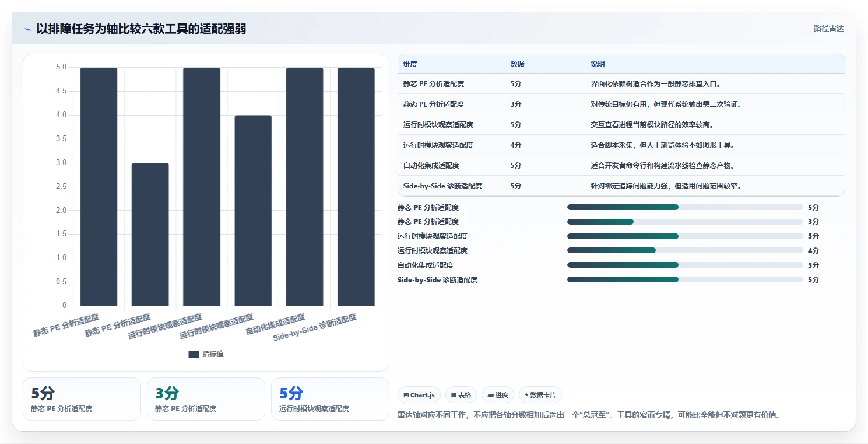The image size is (868, 444).
Task: Click the Side-by-Side 诊断适配度 progress bar
Action: (x=685, y=280)
